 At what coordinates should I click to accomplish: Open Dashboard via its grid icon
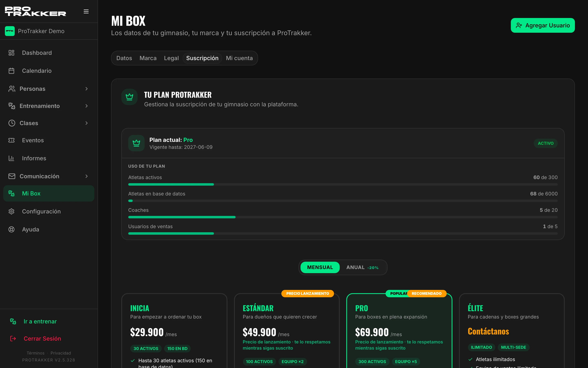coord(11,53)
